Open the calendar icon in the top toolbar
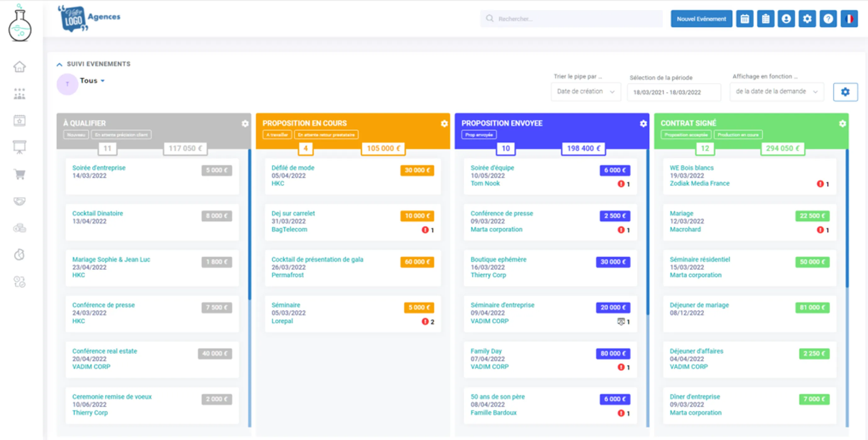The width and height of the screenshot is (868, 440). 745,19
